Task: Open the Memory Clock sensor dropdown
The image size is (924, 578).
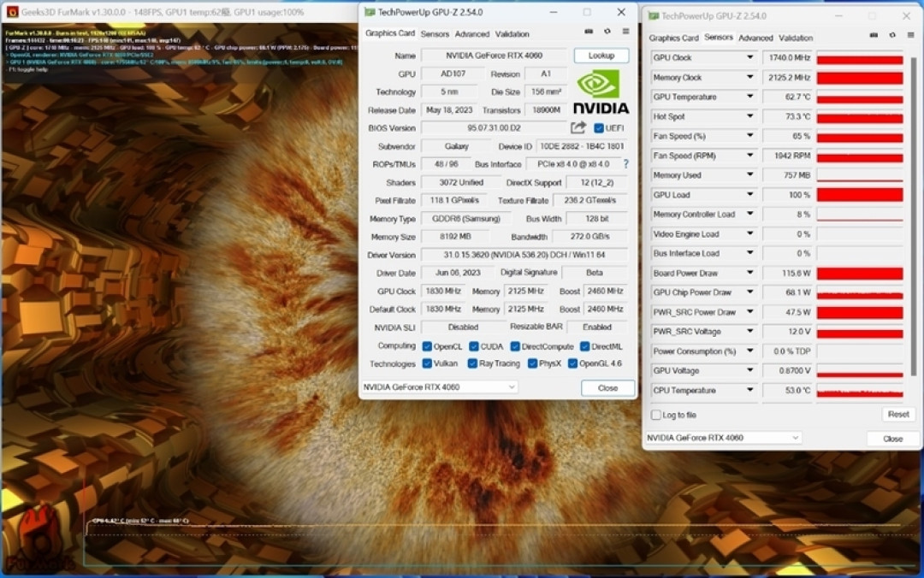Action: click(x=749, y=77)
